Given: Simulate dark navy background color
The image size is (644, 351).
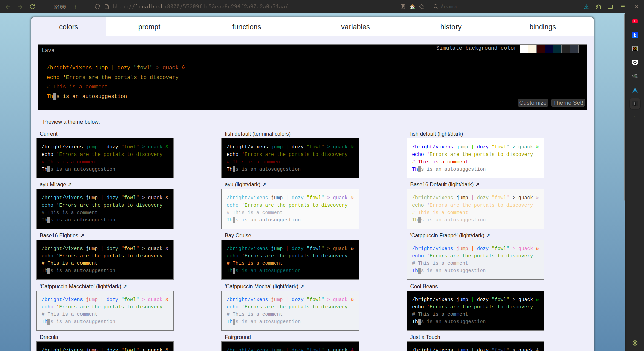Looking at the screenshot, I should pos(549,49).
